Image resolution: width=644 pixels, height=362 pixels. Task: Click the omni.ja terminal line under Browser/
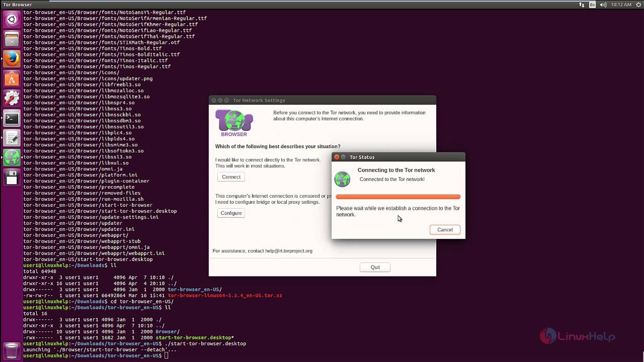pyautogui.click(x=72, y=169)
